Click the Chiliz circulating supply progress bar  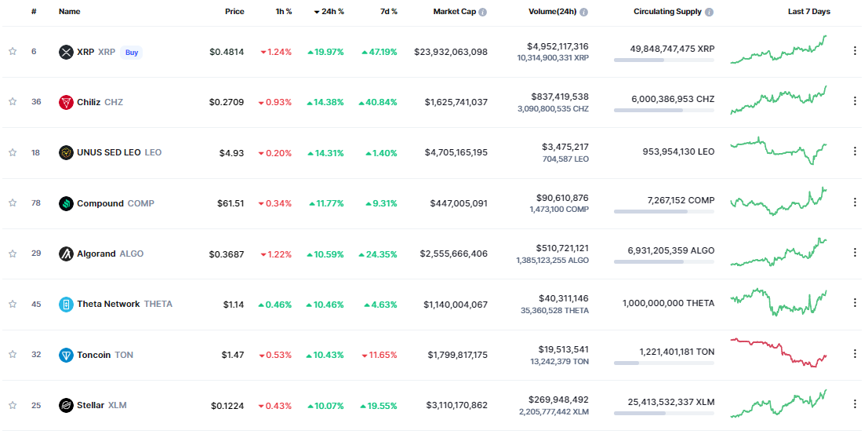click(663, 111)
